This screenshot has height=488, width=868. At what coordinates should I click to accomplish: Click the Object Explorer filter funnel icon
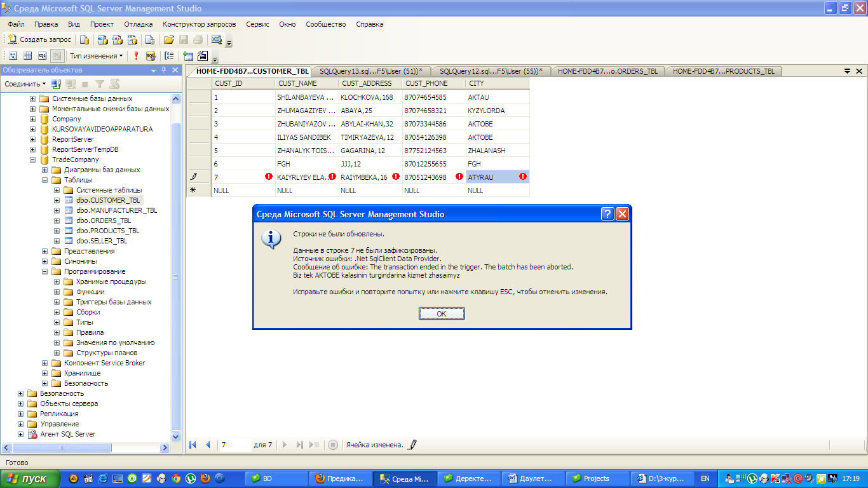pos(100,84)
